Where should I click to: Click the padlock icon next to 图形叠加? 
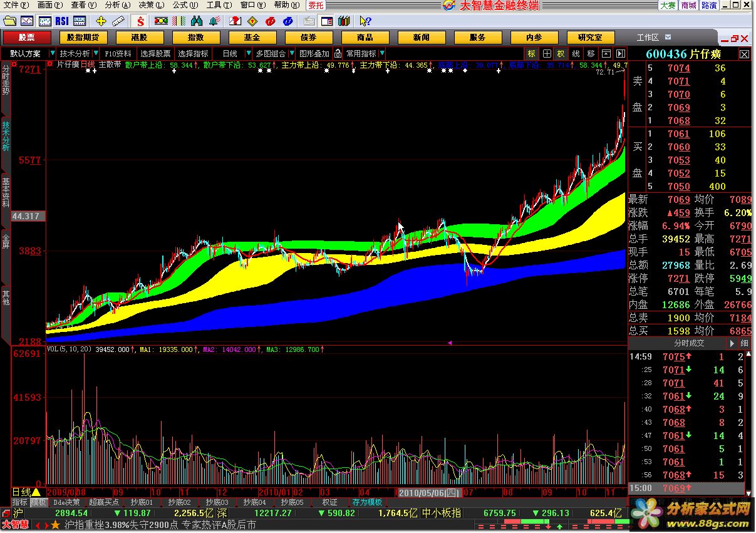[338, 53]
